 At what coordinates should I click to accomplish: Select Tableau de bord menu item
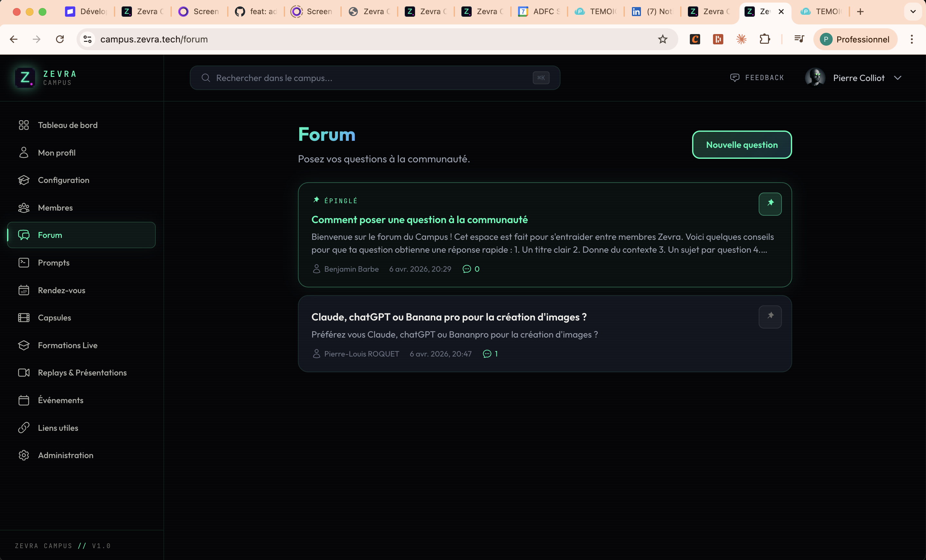click(x=68, y=125)
